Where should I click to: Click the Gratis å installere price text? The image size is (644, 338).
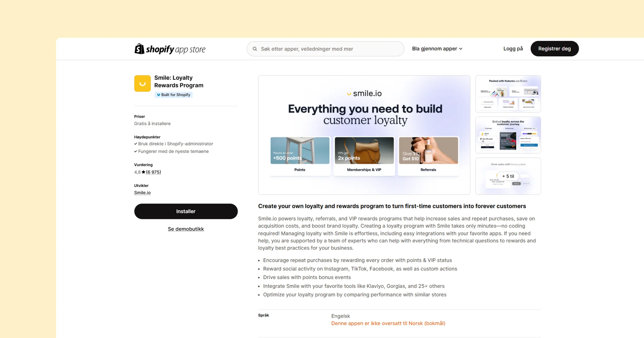tap(152, 124)
